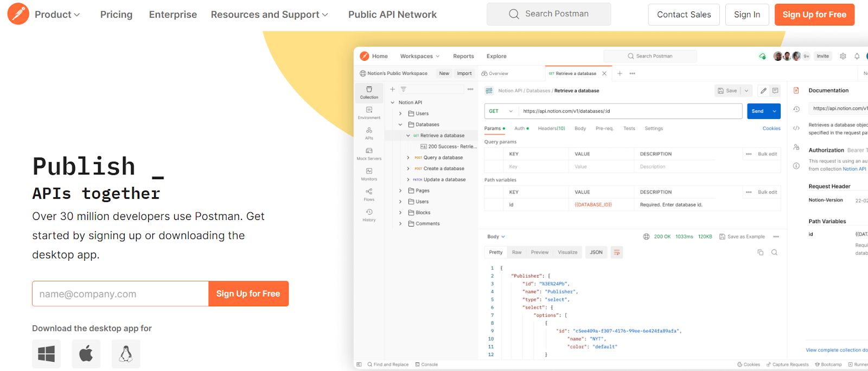Click Sign Up for Free in header

coord(814,15)
